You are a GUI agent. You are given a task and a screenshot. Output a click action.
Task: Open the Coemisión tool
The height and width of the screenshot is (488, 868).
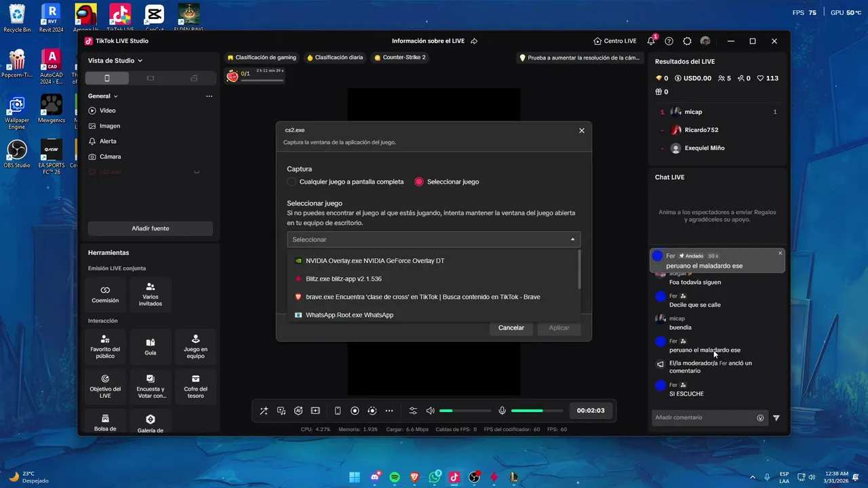coord(105,294)
